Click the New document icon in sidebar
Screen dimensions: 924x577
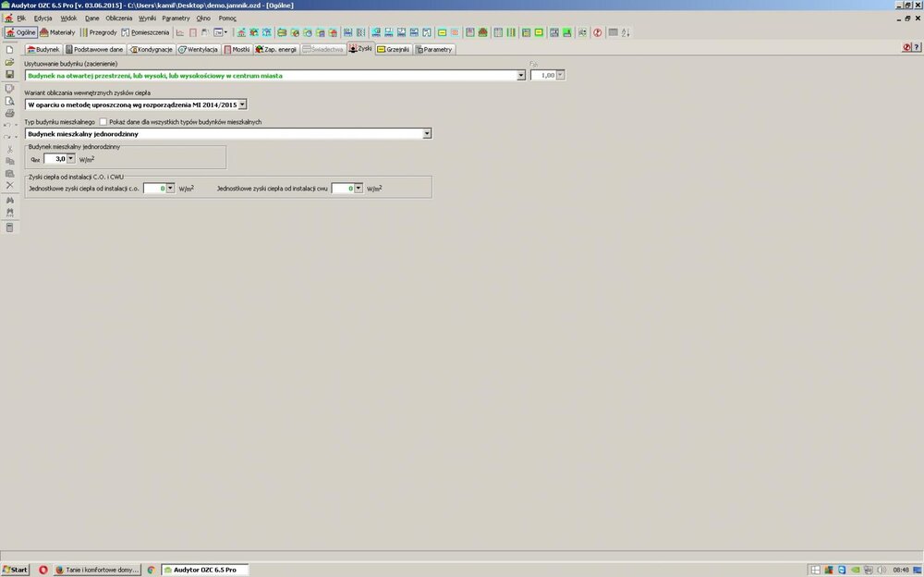[9, 50]
